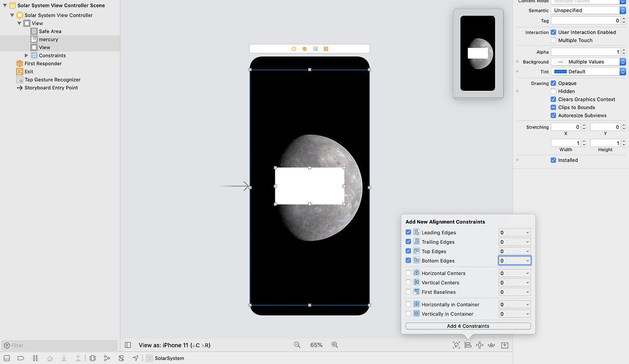Select First Responder in the outline
629x364 pixels.
[x=43, y=63]
